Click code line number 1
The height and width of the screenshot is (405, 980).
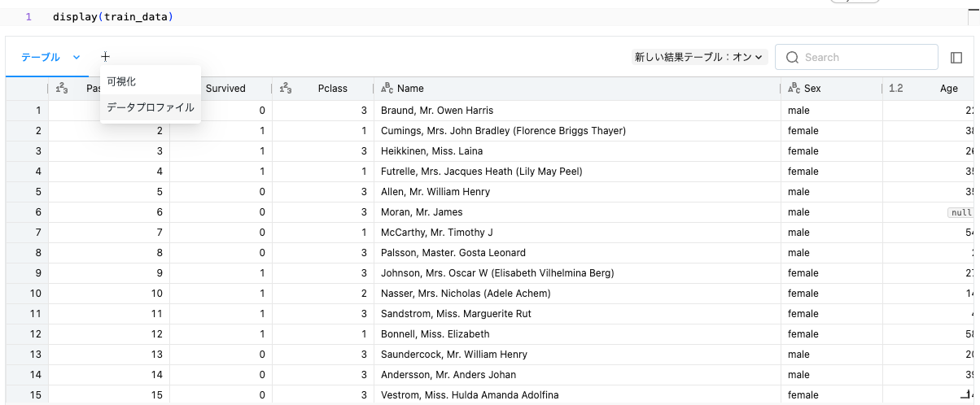click(x=28, y=16)
